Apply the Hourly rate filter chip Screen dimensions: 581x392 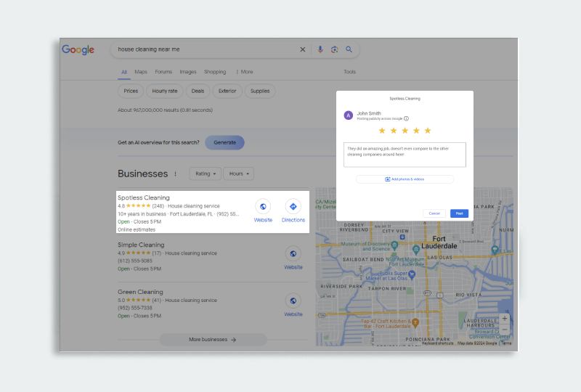pyautogui.click(x=165, y=91)
